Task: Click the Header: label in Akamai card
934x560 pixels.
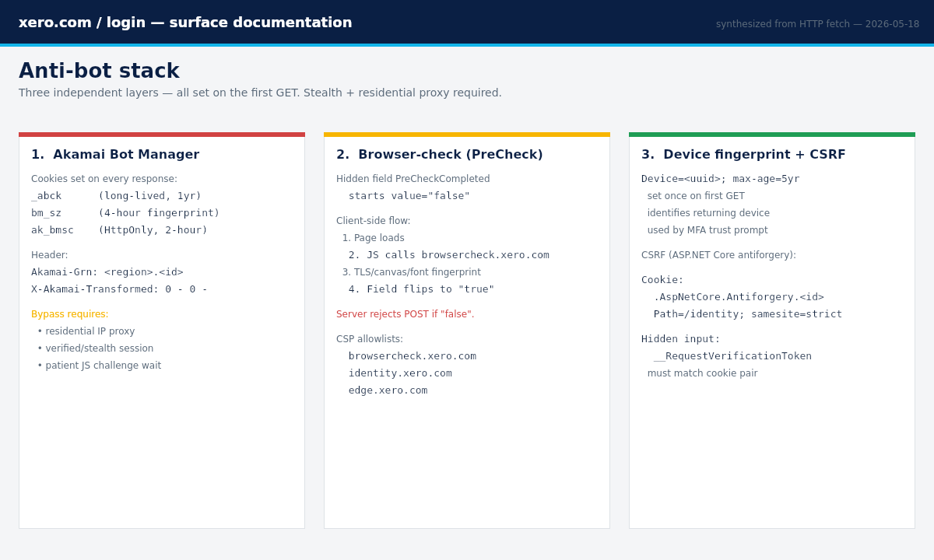Action: [50, 255]
